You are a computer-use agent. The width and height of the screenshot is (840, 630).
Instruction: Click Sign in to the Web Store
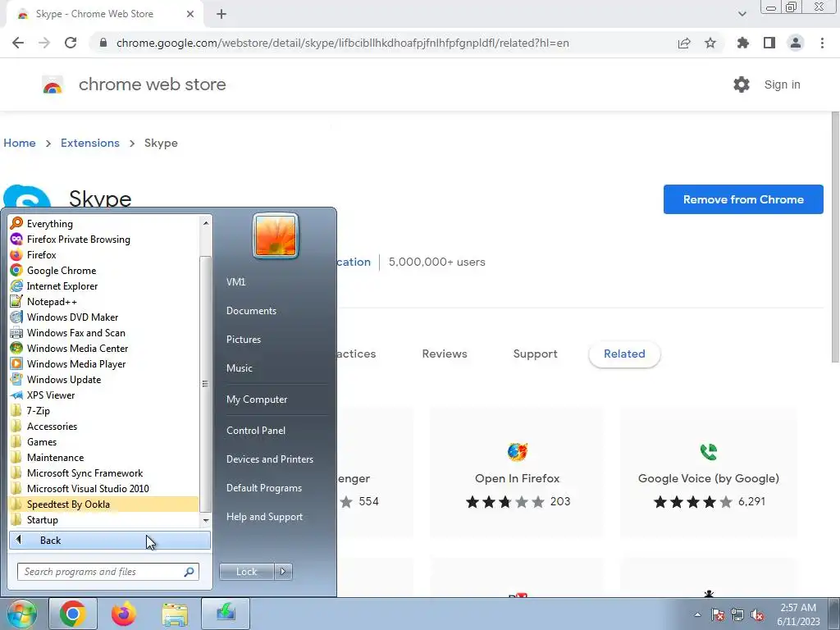point(782,84)
